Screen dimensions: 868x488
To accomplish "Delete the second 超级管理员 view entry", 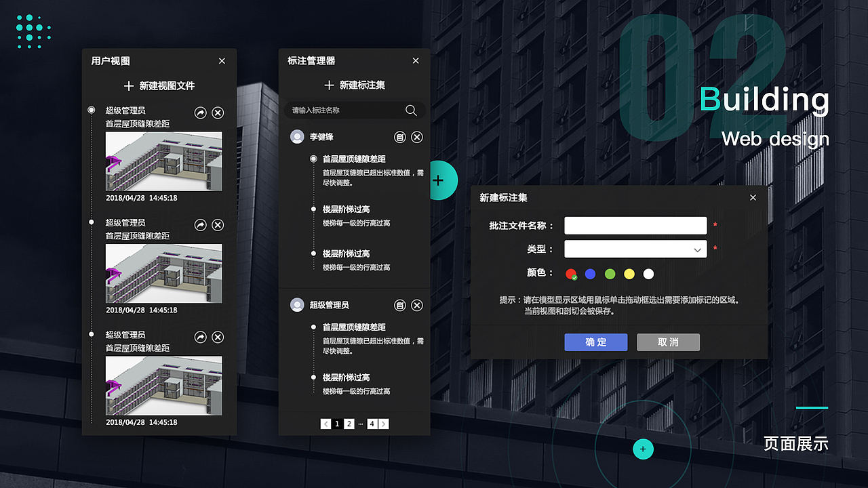I will point(218,225).
